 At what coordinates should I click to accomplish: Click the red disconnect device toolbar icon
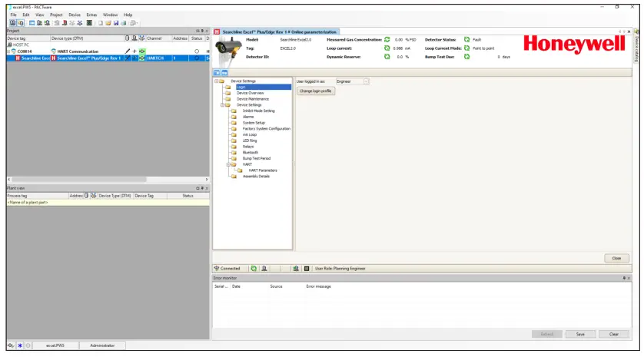point(65,23)
